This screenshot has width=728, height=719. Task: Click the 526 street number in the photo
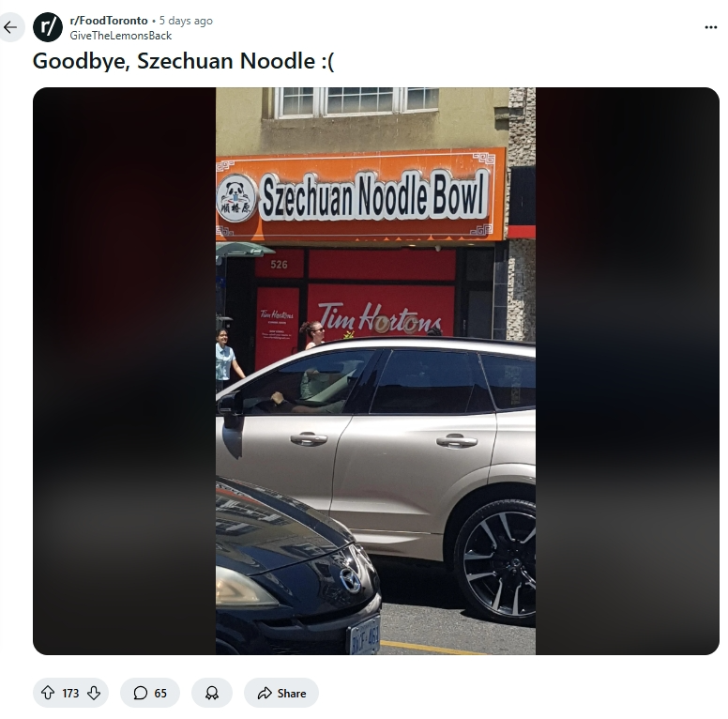pos(279,265)
